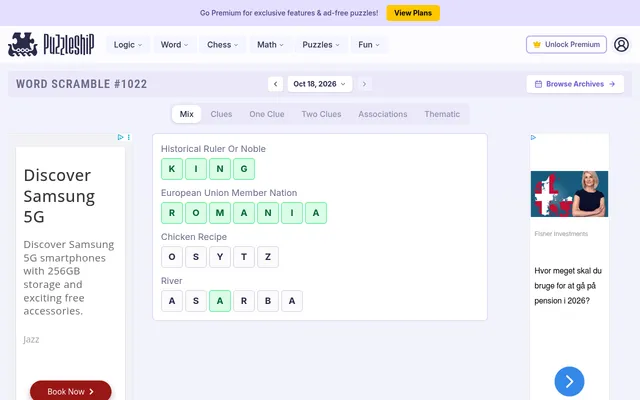Switch to the Thematic tab
Screen dimensions: 640x400
442,114
